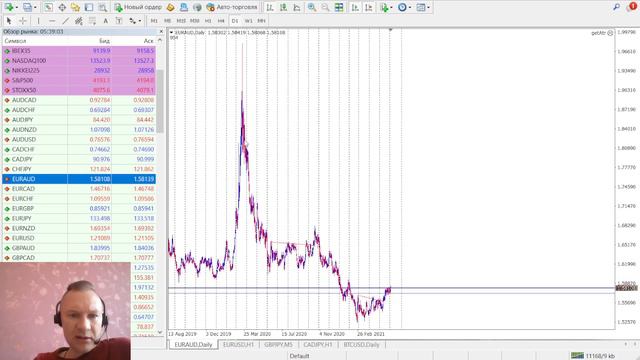Toggle the Market Watch panel icon
Screen dimensions: 640x360
(48, 7)
